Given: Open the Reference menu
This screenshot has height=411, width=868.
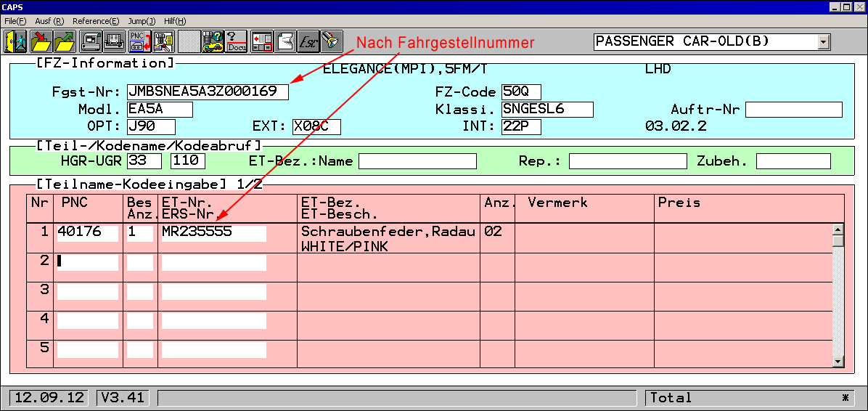Looking at the screenshot, I should (x=96, y=21).
